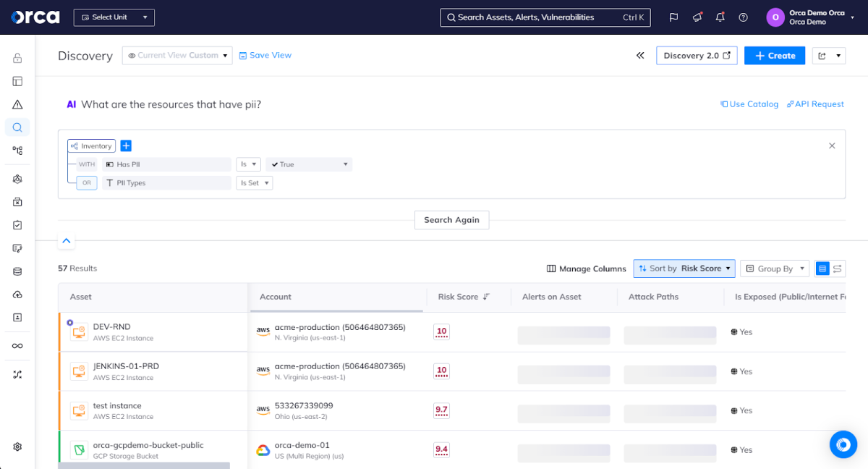
Task: Open the calendar-x icon in sidebar
Action: click(x=17, y=202)
